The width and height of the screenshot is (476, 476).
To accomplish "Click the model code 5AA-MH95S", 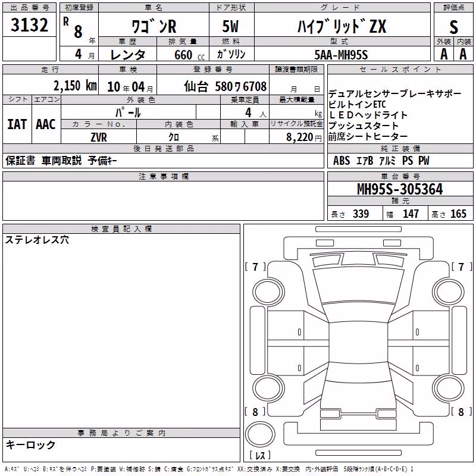I will point(341,55).
